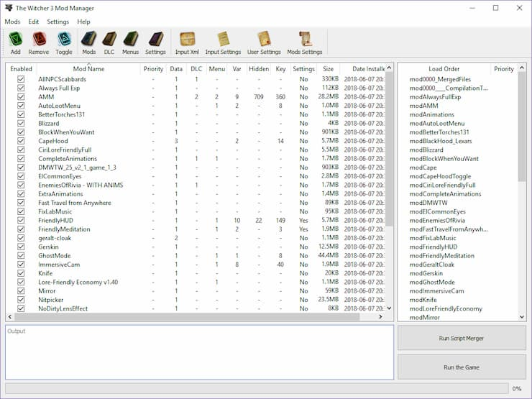Sort by DLC column header
532x399 pixels.
point(196,69)
